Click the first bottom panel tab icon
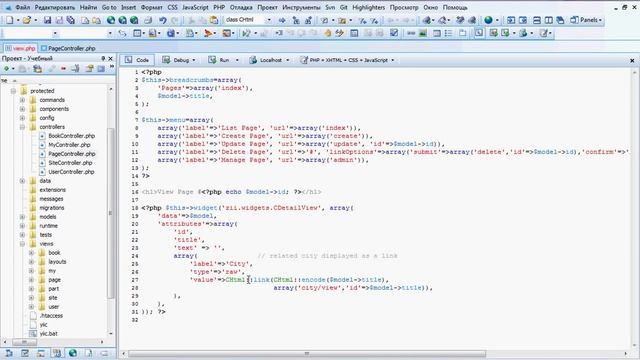This screenshot has height=360, width=640. click(9, 353)
